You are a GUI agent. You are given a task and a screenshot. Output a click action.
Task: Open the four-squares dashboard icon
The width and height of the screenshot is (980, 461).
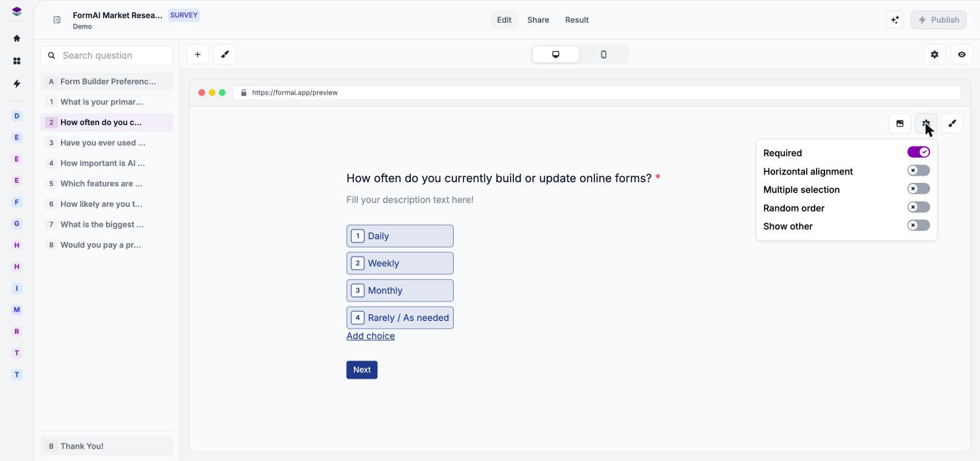click(17, 61)
